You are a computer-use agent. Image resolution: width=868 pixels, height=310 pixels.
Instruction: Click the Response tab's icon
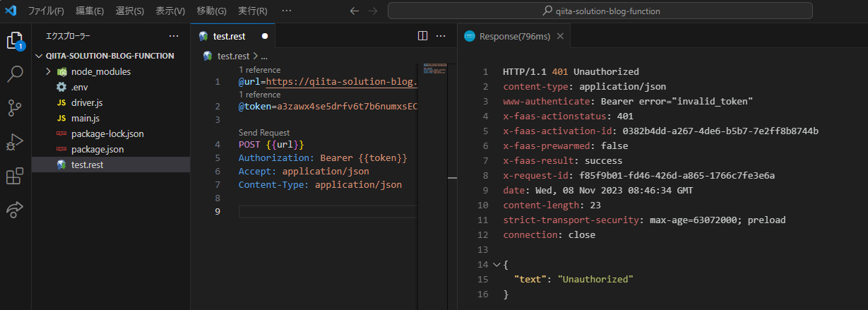point(470,37)
